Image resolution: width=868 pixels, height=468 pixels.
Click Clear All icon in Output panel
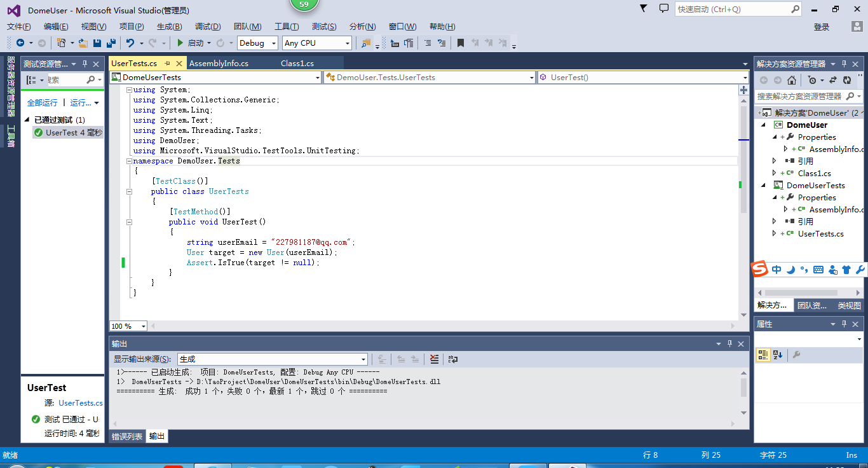434,359
